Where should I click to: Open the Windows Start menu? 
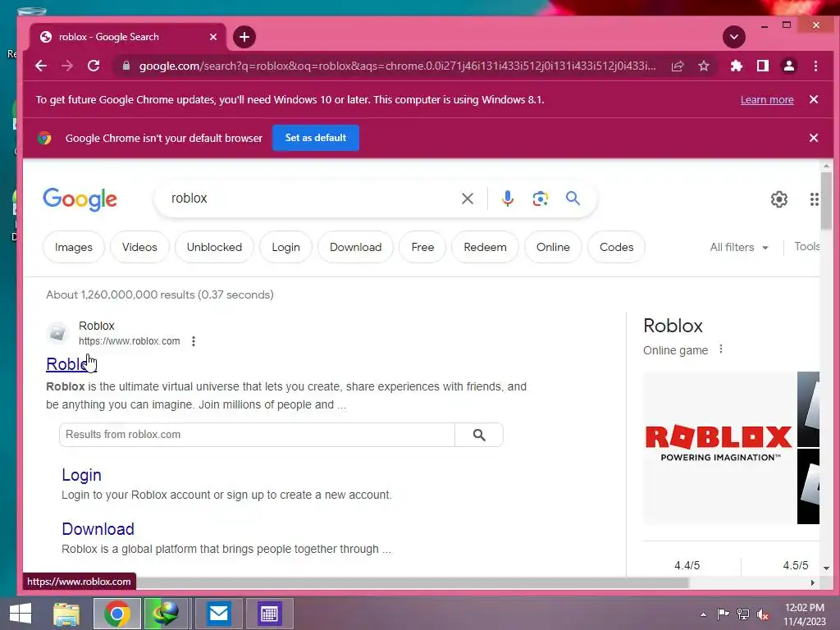click(20, 614)
